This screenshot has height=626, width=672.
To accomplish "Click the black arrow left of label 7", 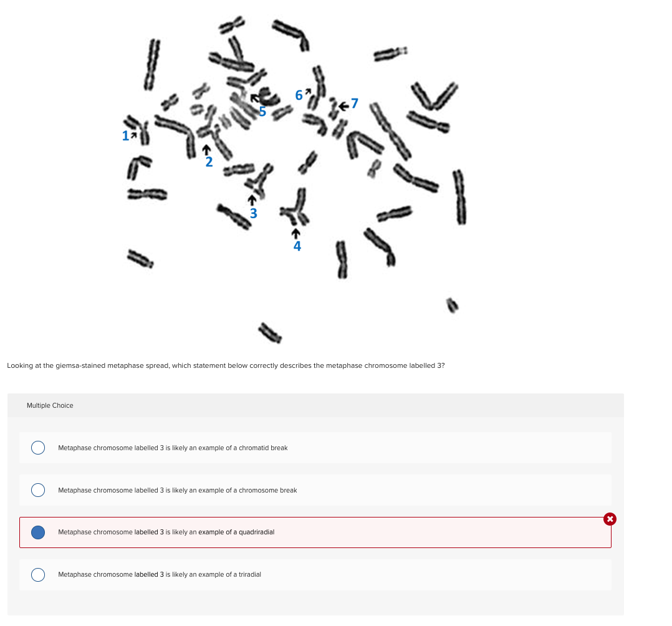I will [343, 106].
